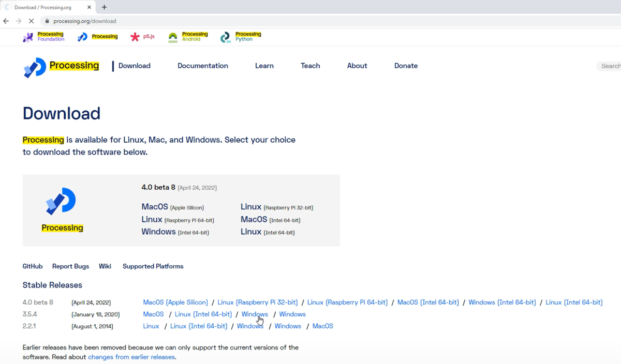
Task: Click the Stable Releases heading
Action: point(52,285)
